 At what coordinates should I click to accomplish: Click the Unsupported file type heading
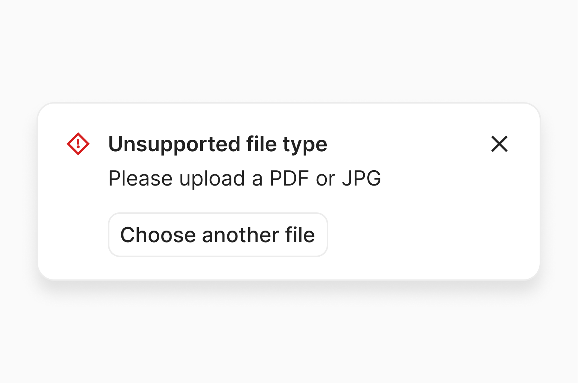click(218, 144)
